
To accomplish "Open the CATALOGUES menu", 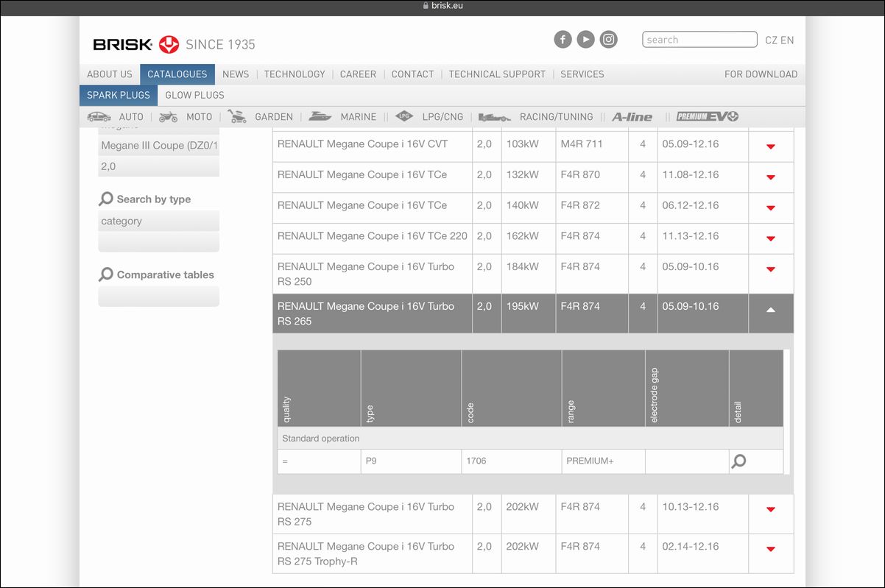I will 177,74.
